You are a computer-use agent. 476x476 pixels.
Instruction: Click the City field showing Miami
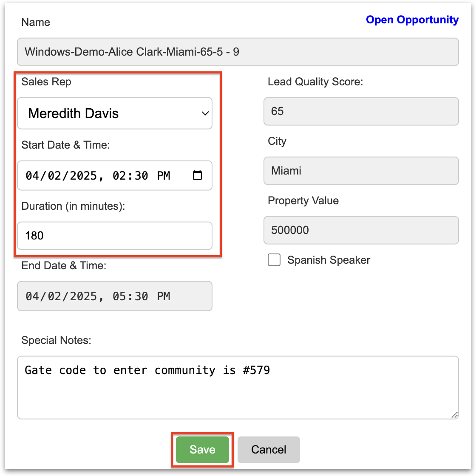tap(361, 171)
